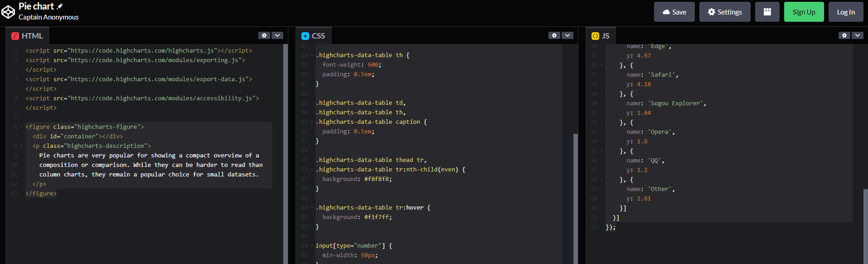Click the y value 1.64
Screen dimensions: 868x264
pyautogui.click(x=644, y=113)
